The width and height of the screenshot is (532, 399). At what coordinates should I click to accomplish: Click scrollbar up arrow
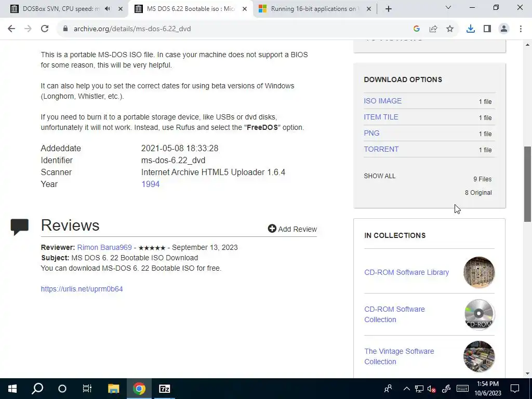528,45
